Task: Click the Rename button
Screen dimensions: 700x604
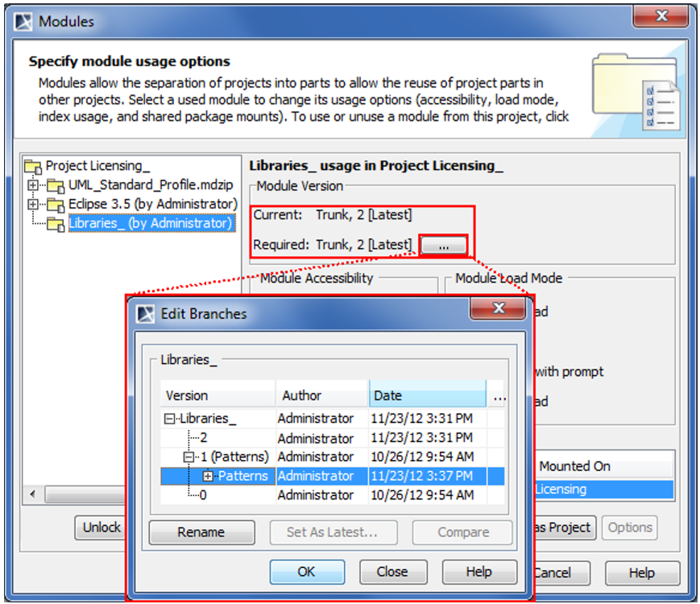Action: pos(202,532)
